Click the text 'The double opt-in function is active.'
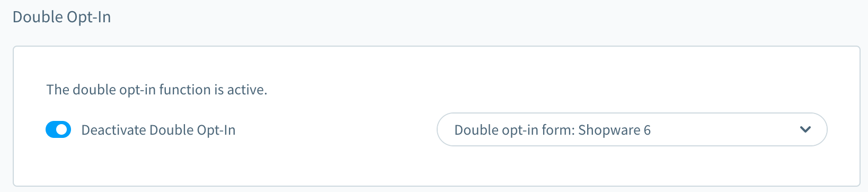The width and height of the screenshot is (868, 192). coord(157,90)
